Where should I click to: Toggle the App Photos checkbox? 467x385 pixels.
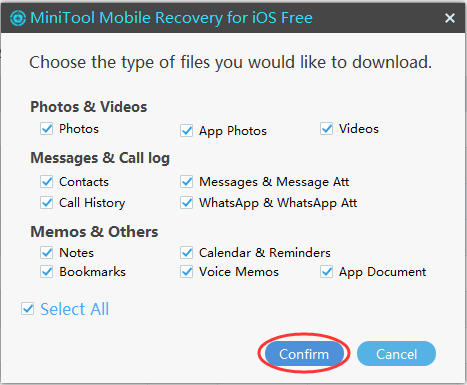click(x=187, y=131)
